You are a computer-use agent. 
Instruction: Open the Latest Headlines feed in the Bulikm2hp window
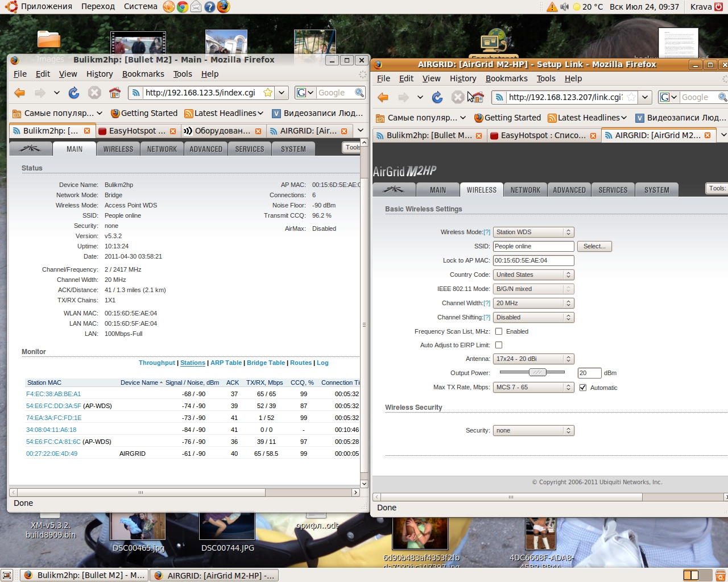point(224,113)
